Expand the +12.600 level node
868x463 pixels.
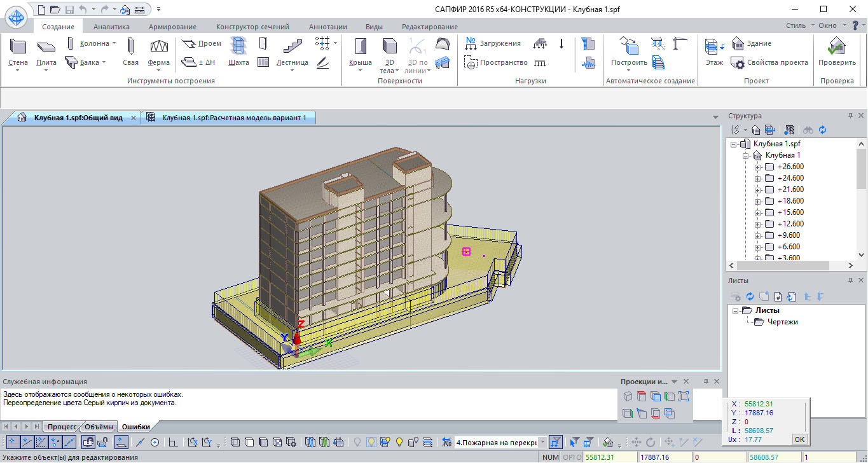point(757,224)
